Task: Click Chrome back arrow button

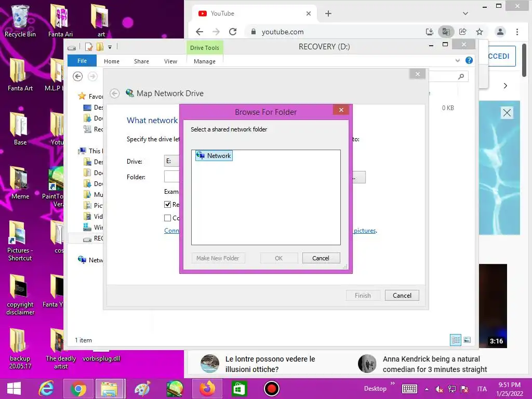Action: (x=199, y=32)
